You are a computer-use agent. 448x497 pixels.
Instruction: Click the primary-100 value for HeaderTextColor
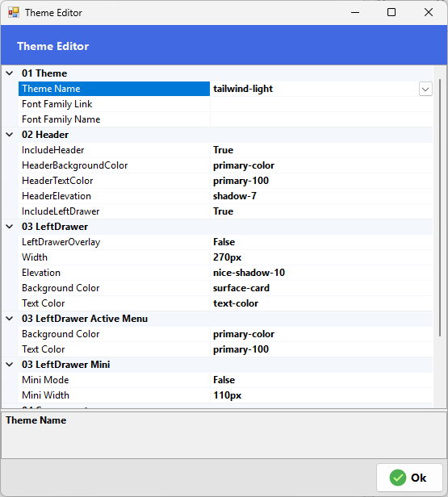click(241, 181)
